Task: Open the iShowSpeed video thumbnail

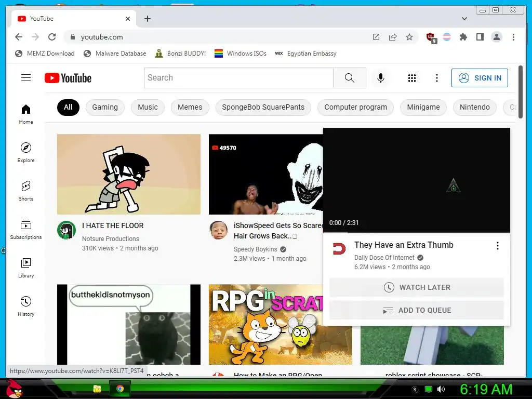Action: click(x=265, y=174)
